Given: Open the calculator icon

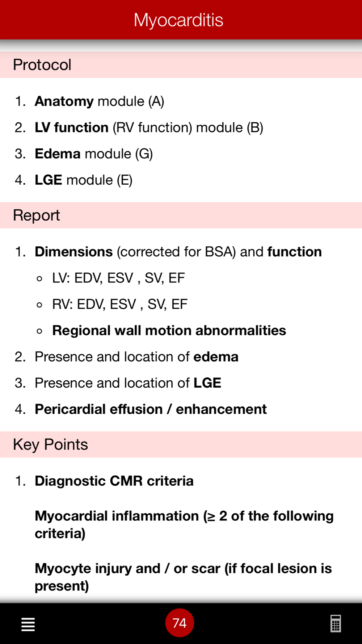Looking at the screenshot, I should [336, 623].
